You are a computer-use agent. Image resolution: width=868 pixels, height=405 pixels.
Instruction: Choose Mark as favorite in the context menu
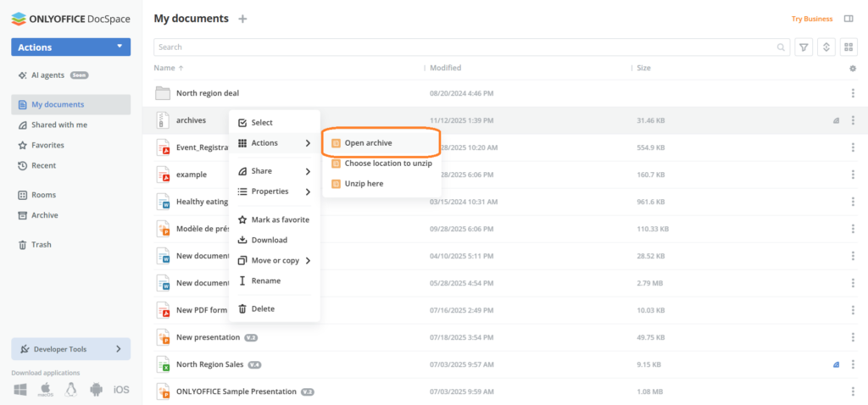click(x=275, y=219)
